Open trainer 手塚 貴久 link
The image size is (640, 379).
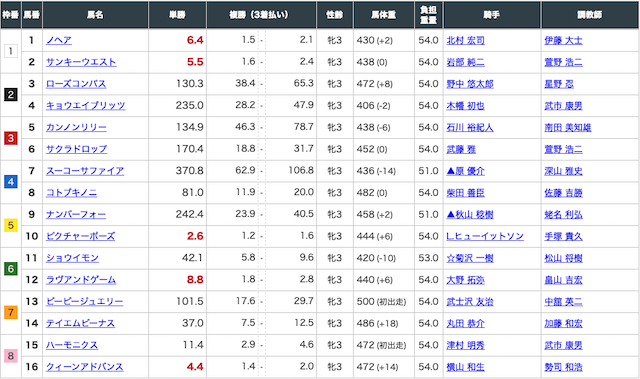tap(563, 236)
